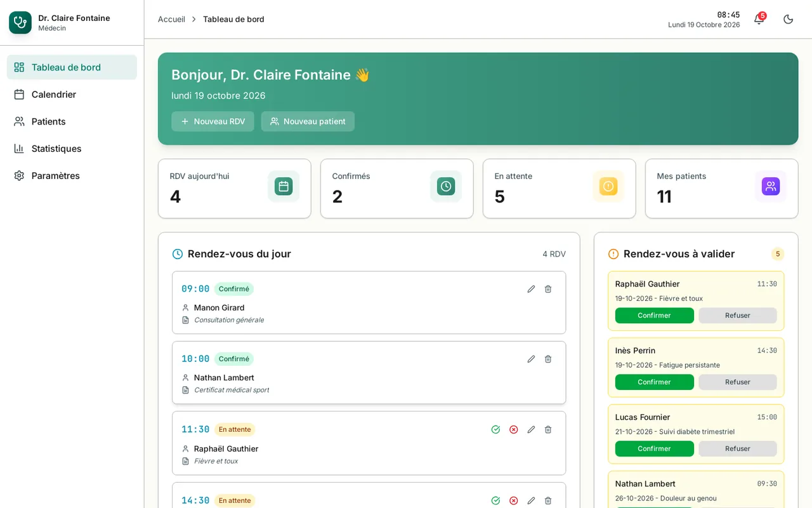This screenshot has height=508, width=812.
Task: Open the Patients section in the sidebar
Action: (72, 121)
